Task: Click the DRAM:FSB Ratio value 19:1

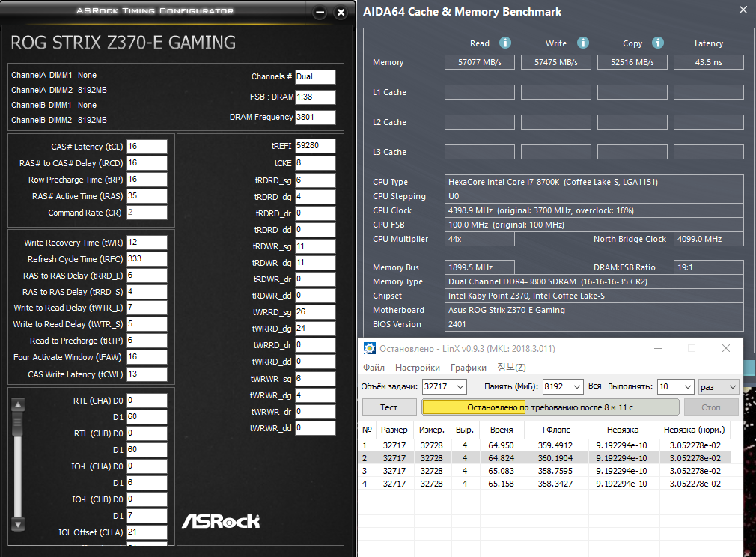Action: pos(708,267)
